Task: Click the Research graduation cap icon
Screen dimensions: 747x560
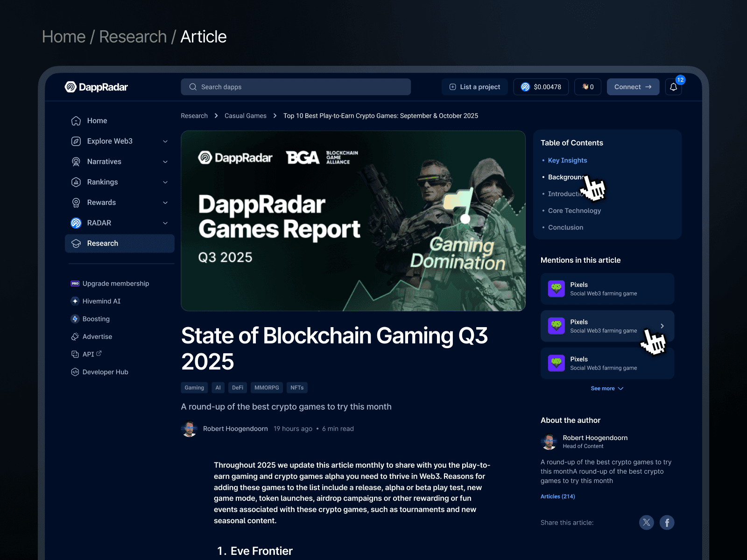Action: click(x=76, y=244)
